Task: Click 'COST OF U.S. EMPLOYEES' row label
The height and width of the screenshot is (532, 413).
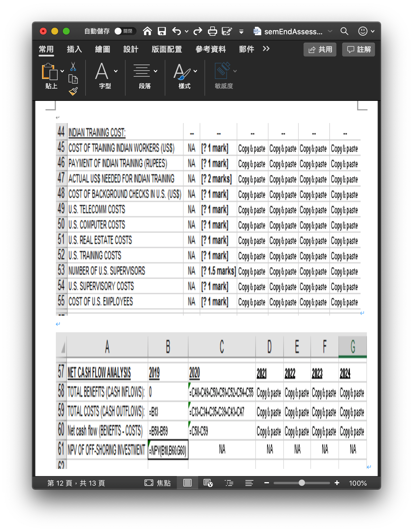Action: [101, 302]
